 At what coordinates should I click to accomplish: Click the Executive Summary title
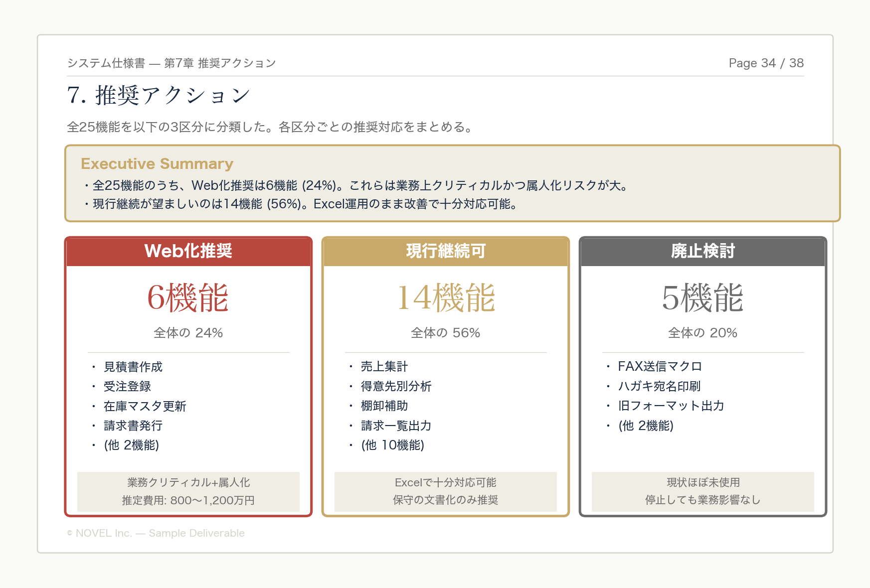click(157, 164)
